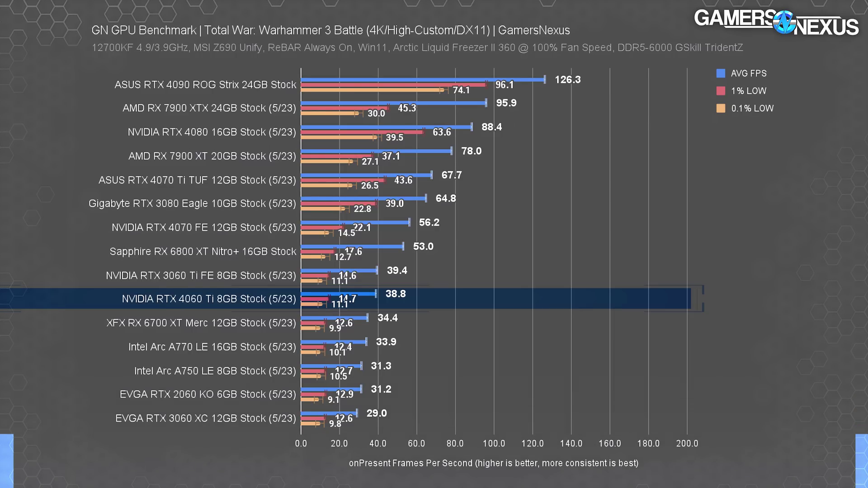The width and height of the screenshot is (868, 488).
Task: Click the NVIDIA RTX 4080 16GB label
Action: click(212, 132)
